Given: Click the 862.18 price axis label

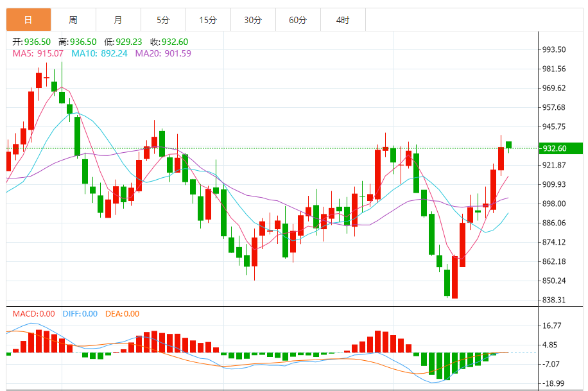Looking at the screenshot, I should (554, 261).
